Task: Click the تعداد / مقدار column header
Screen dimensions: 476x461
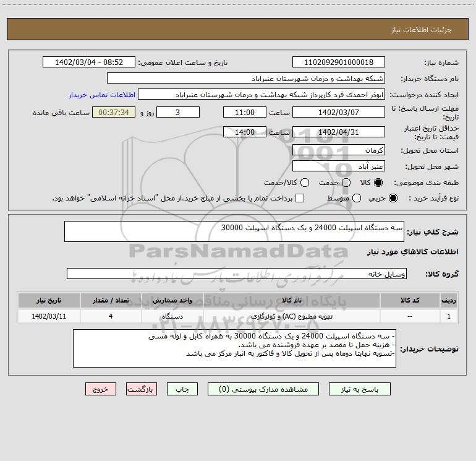Action: point(111,300)
